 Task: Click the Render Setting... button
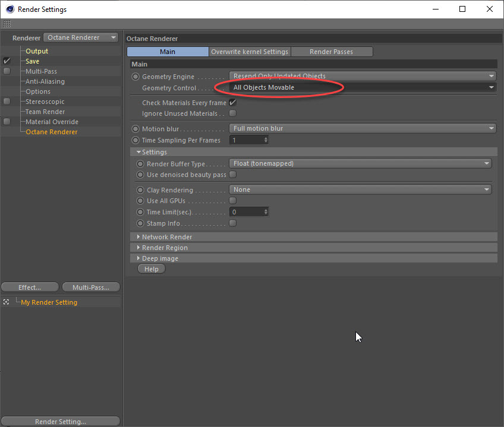click(x=61, y=421)
